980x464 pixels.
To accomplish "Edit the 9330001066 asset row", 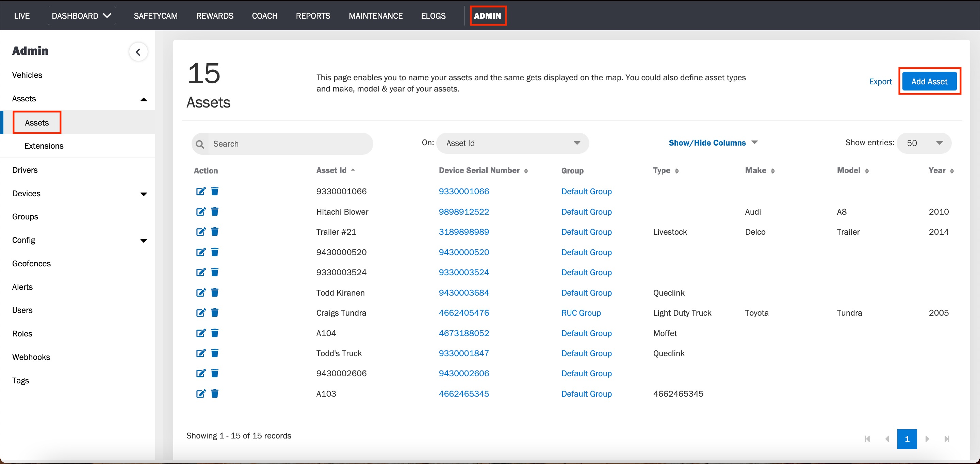I will (x=201, y=191).
